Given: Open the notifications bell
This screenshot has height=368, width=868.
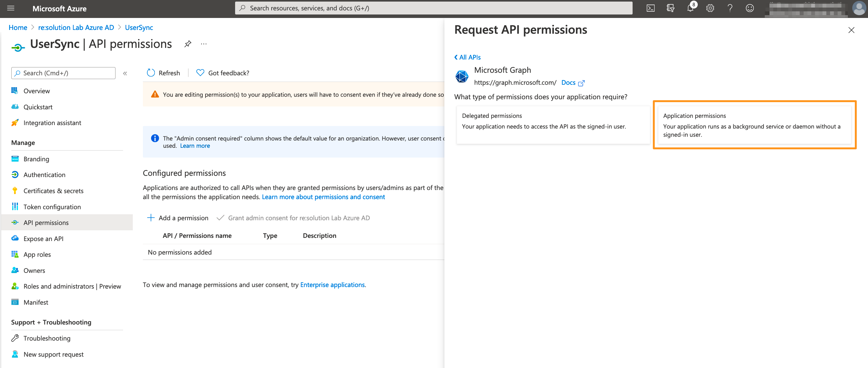Looking at the screenshot, I should pos(690,8).
